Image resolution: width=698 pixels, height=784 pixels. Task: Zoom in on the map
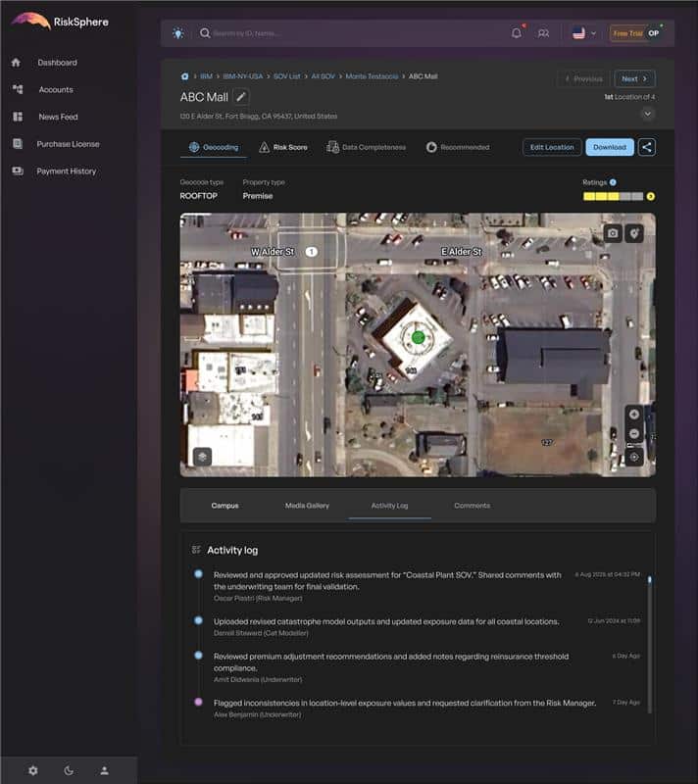point(634,414)
